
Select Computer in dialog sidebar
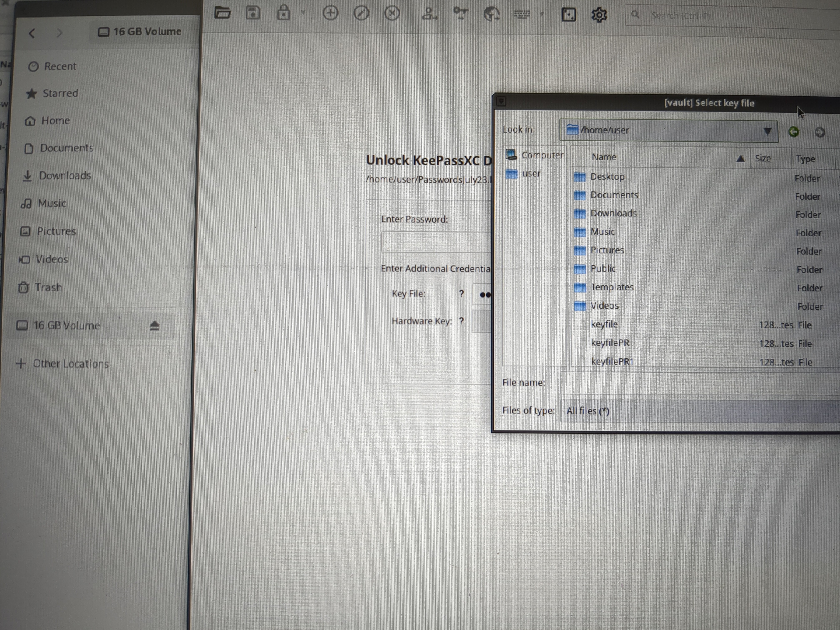tap(535, 155)
